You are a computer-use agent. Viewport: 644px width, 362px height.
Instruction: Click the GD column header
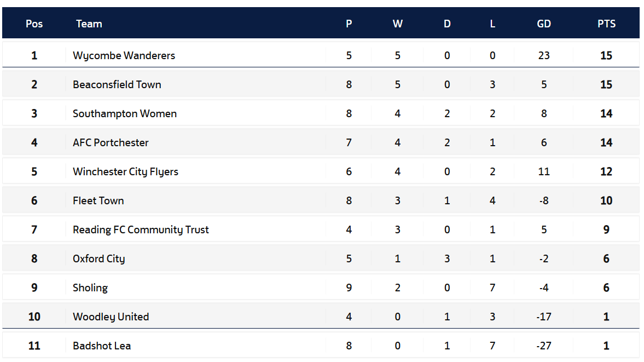pyautogui.click(x=544, y=24)
